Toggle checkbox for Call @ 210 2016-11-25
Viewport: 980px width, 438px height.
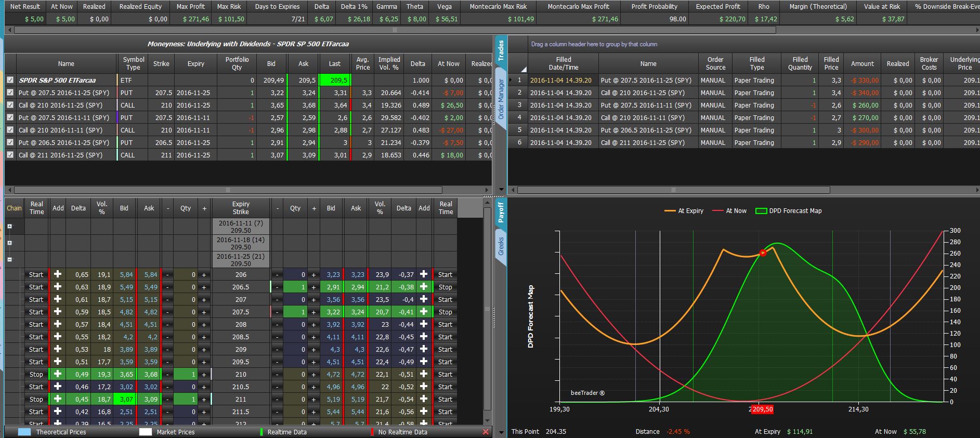10,105
